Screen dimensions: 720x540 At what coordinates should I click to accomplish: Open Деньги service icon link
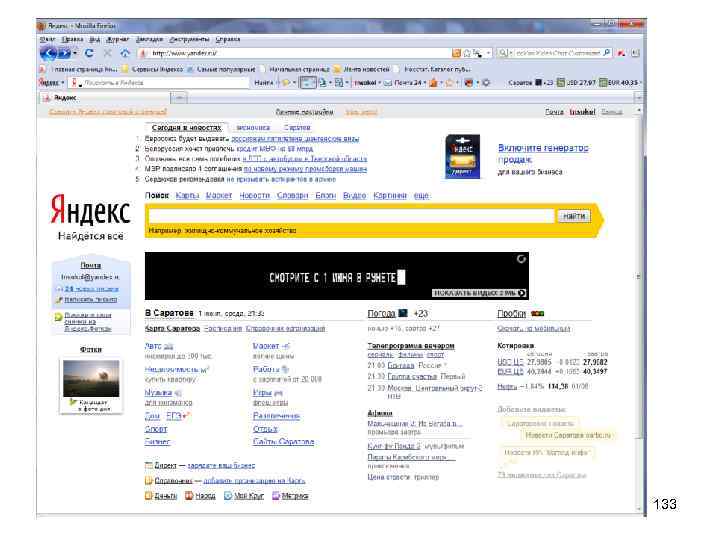pos(161,496)
